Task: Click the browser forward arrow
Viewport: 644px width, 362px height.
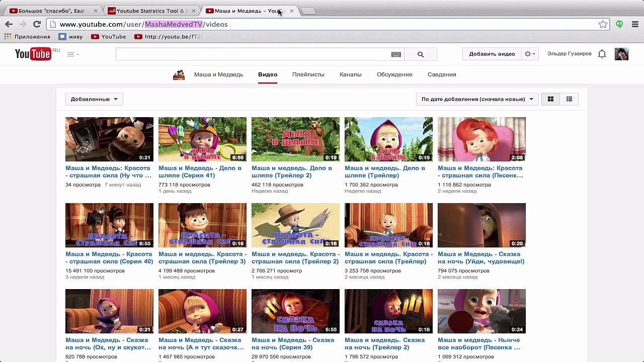Action: 23,24
